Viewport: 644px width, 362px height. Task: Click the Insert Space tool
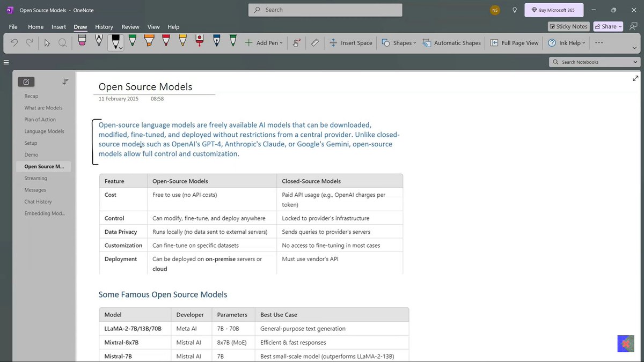tap(351, 42)
